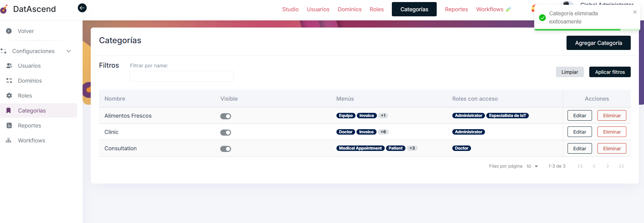Screen dimensions: 644x223
Task: Open Reportes in the top navigation
Action: [x=456, y=10]
